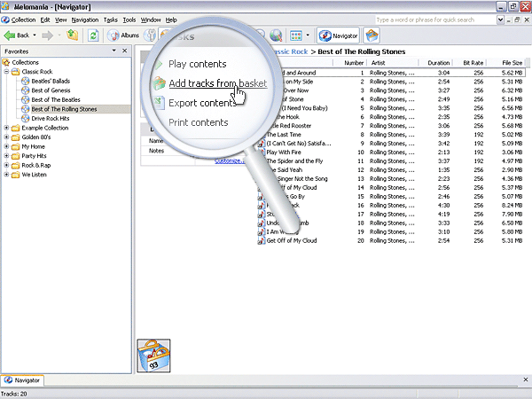Click the wrench tools toolbar icon
This screenshot has height=399, width=532.
(x=150, y=35)
